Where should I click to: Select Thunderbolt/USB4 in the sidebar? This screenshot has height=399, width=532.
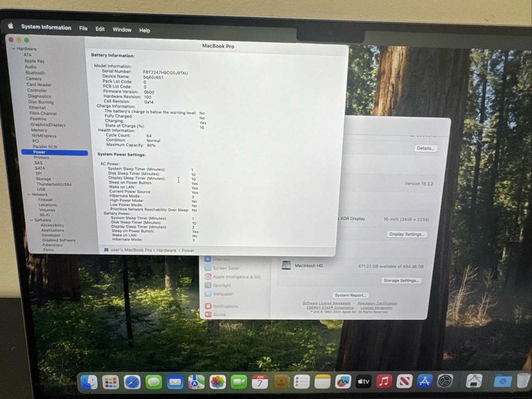54,185
